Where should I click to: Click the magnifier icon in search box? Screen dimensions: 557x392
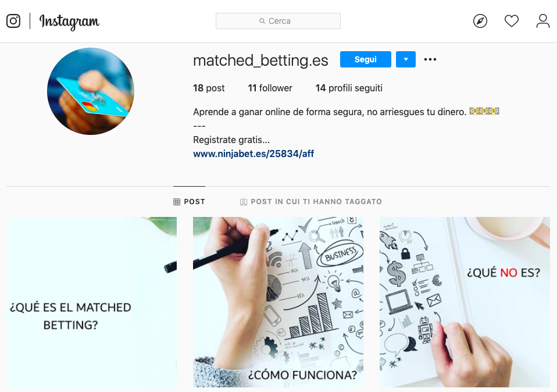click(262, 21)
